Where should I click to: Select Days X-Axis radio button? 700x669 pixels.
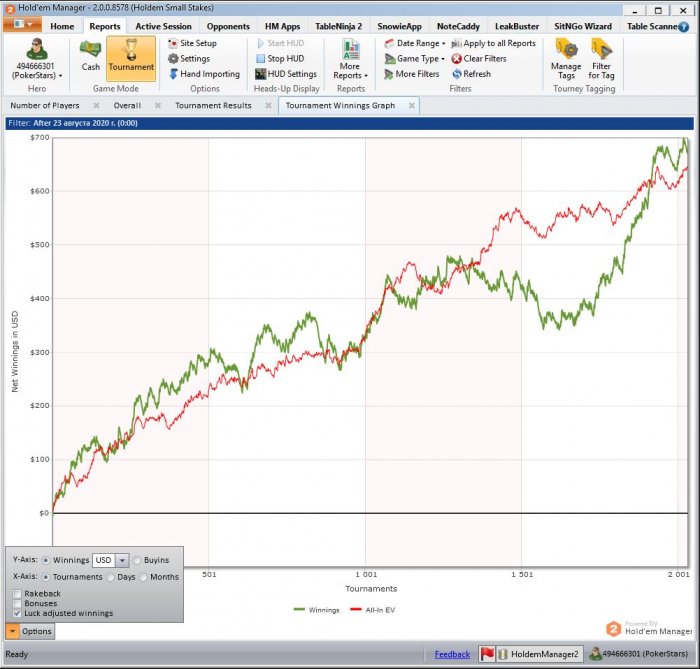pyautogui.click(x=110, y=577)
